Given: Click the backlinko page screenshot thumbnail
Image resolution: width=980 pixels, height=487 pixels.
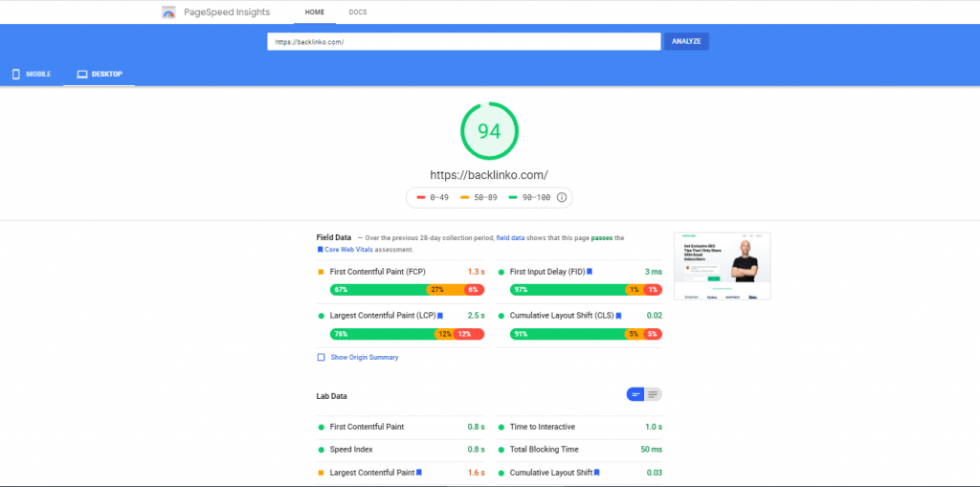Looking at the screenshot, I should pyautogui.click(x=722, y=266).
